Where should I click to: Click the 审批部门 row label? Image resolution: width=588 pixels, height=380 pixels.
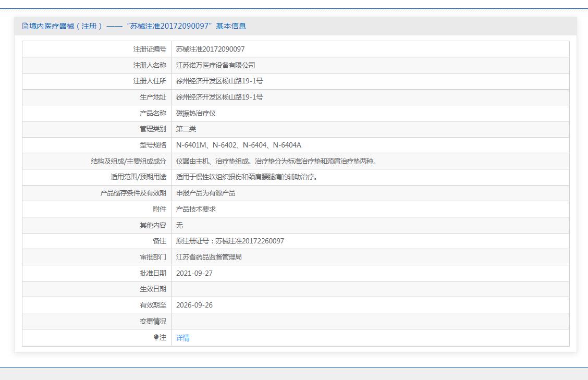[x=153, y=258]
